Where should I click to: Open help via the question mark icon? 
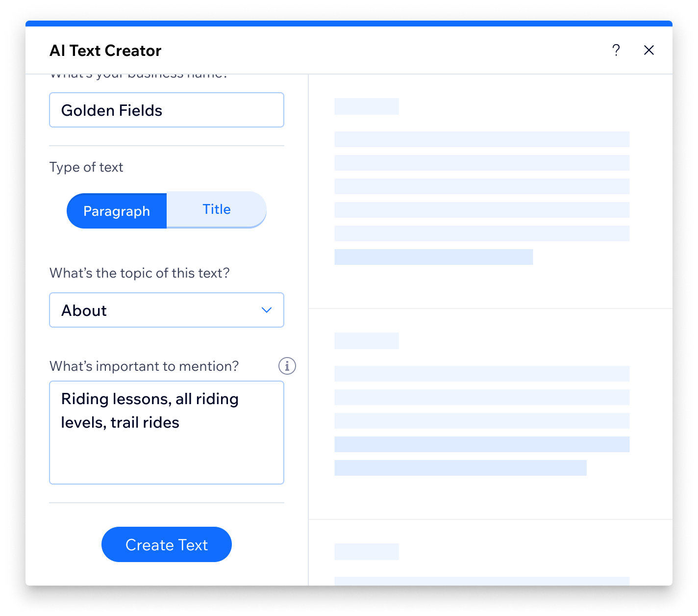tap(616, 50)
